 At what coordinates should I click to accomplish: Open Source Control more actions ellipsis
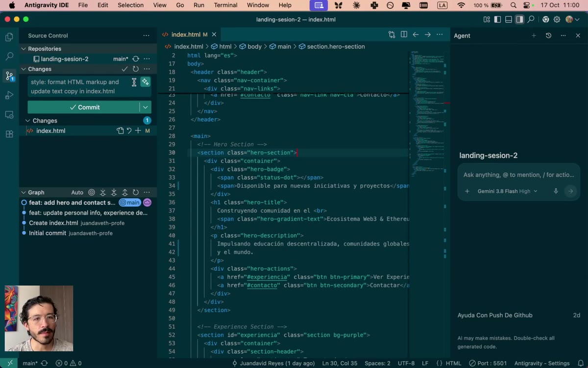146,36
